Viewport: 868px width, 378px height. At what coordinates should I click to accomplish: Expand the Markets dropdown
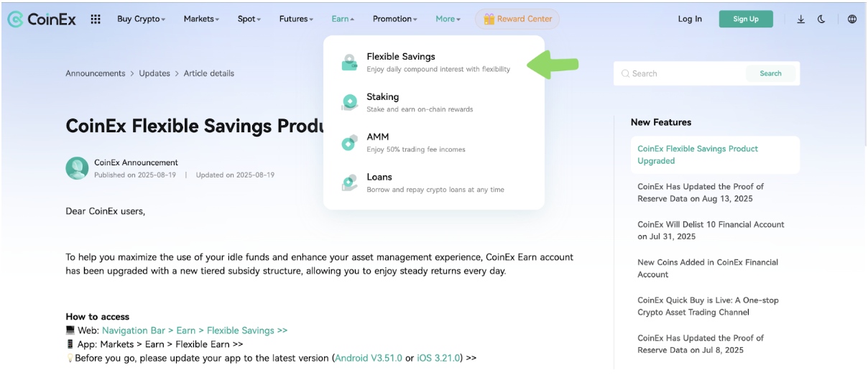click(x=201, y=19)
